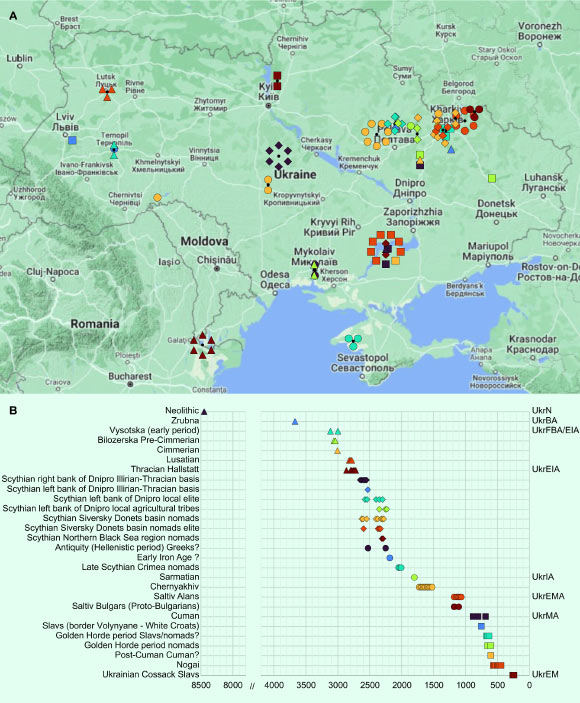Click the panel 'A' label
This screenshot has width=580, height=703.
coord(13,16)
